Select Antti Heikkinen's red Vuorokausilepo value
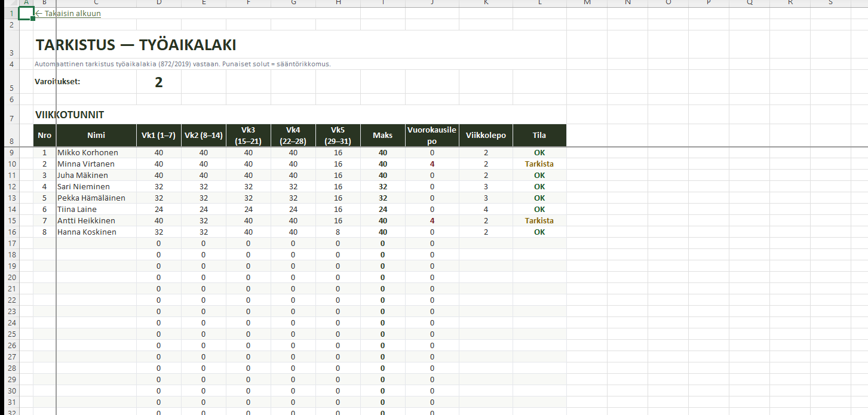Screen dimensions: 868x415 [x=432, y=221]
